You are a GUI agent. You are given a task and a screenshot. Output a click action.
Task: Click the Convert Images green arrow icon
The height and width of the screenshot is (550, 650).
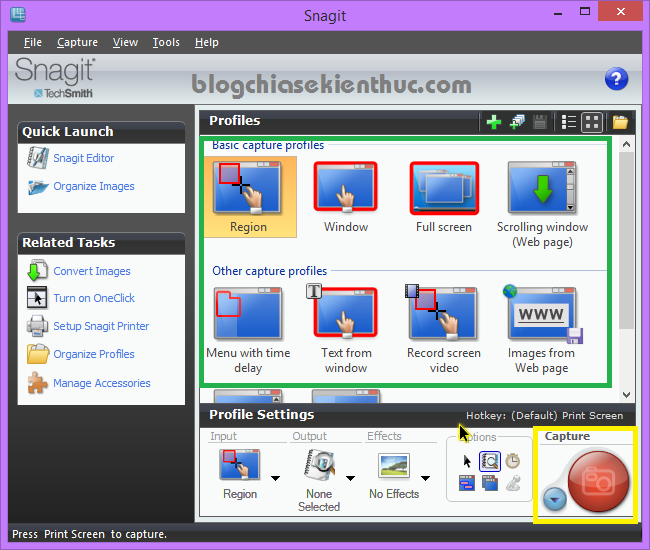[x=37, y=270]
